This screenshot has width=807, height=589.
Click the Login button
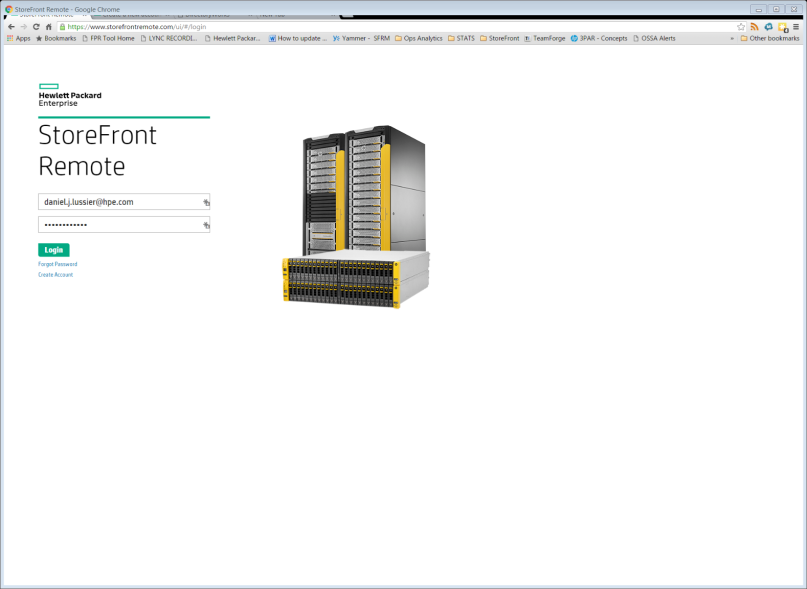click(x=53, y=250)
